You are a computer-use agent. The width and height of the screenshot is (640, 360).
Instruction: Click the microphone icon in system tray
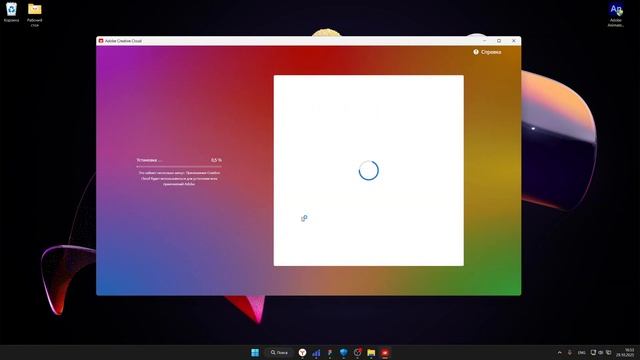570,352
